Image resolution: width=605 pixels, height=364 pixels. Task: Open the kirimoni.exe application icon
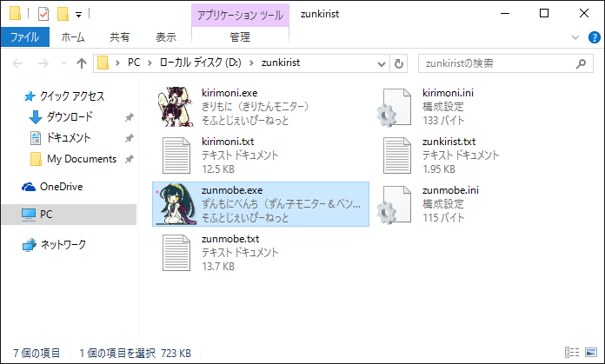(x=176, y=107)
